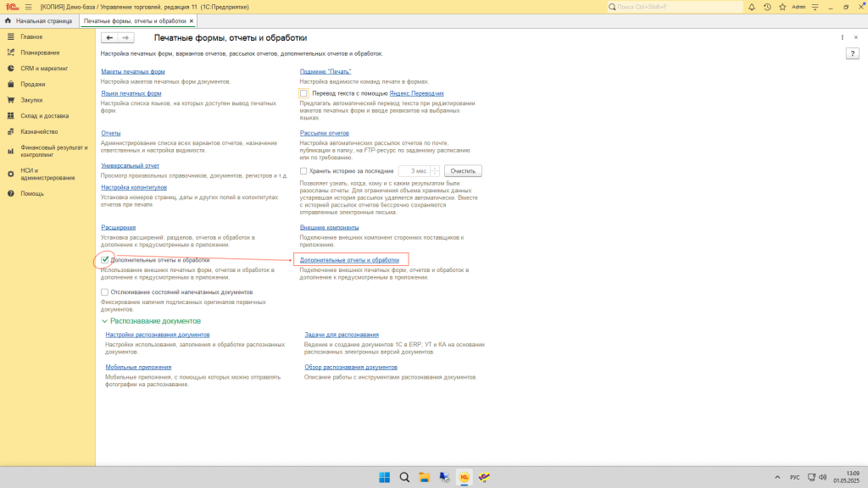The width and height of the screenshot is (868, 488).
Task: Close the Печатные формы tab with its X
Action: point(192,21)
